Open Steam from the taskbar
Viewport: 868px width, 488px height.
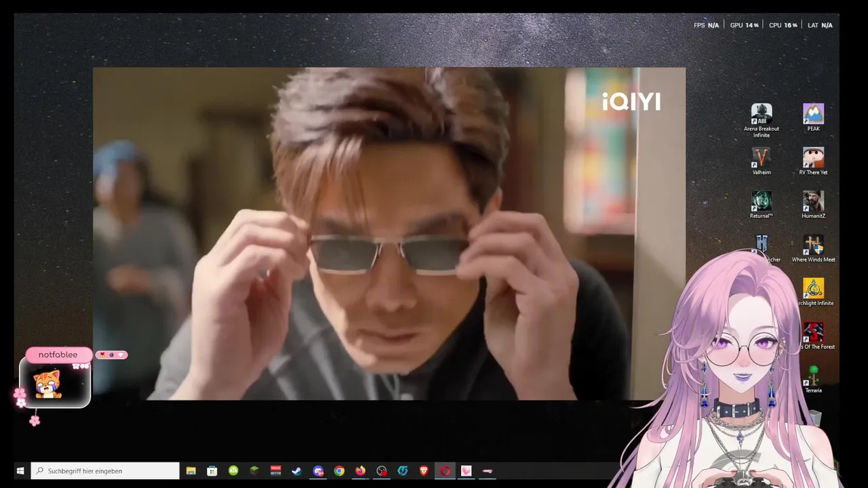[x=296, y=470]
